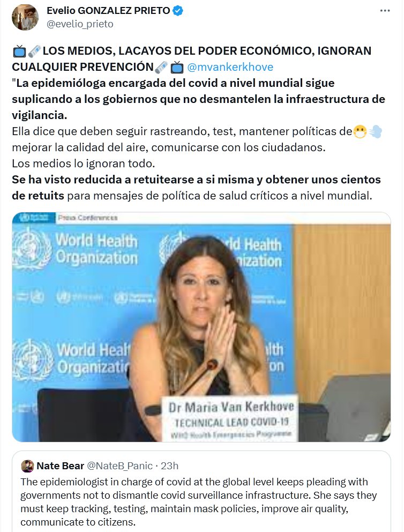Click the face mask emoji

[x=360, y=131]
